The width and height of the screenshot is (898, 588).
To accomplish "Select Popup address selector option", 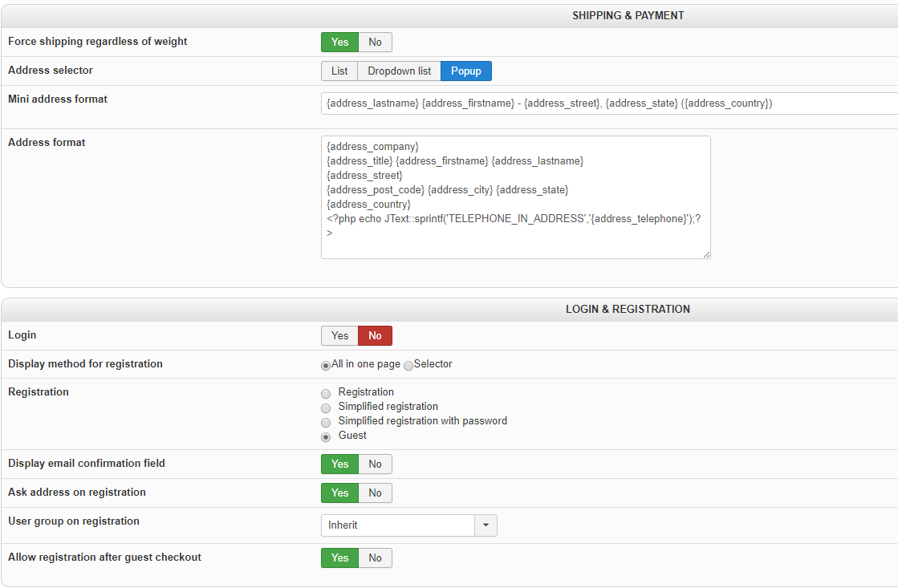I will coord(465,71).
